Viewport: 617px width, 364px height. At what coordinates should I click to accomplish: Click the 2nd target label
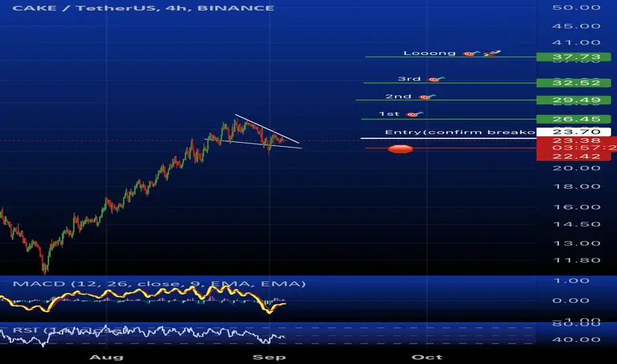(399, 97)
